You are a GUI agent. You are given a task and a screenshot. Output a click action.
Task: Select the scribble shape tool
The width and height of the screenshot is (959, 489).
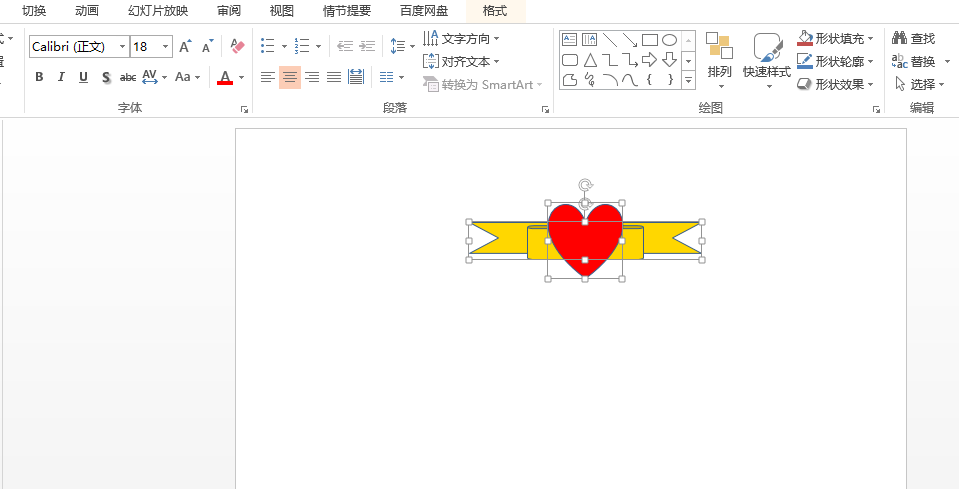(590, 79)
